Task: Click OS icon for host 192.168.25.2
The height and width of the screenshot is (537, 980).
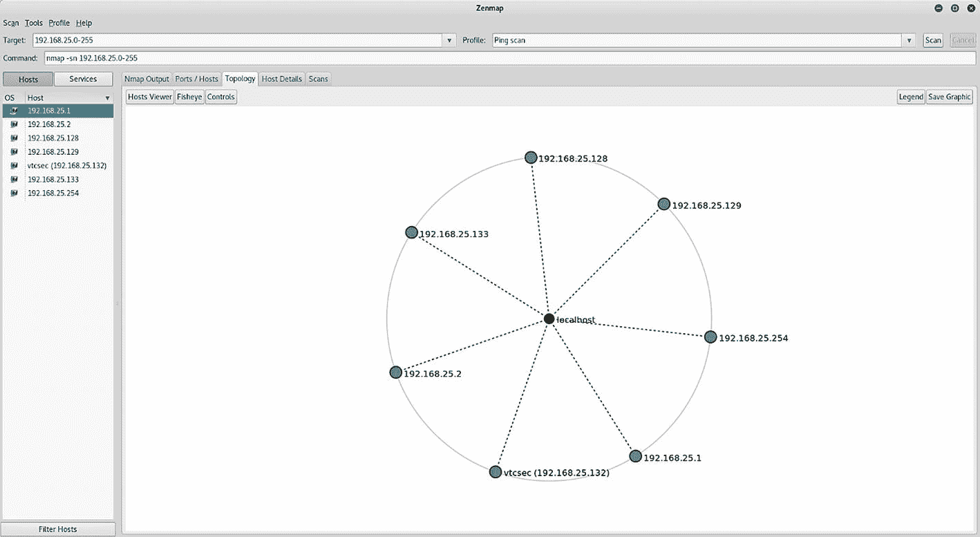Action: pos(14,124)
